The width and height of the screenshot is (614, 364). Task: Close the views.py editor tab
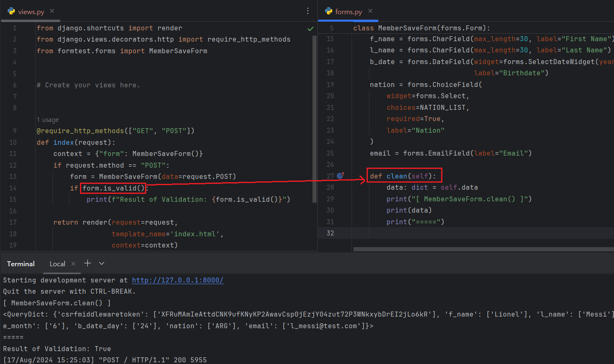pyautogui.click(x=52, y=11)
